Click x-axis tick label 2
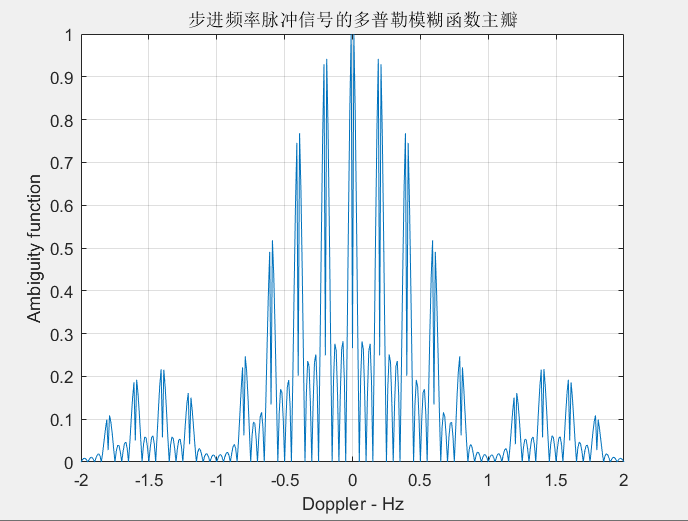This screenshot has width=688, height=521. point(624,480)
